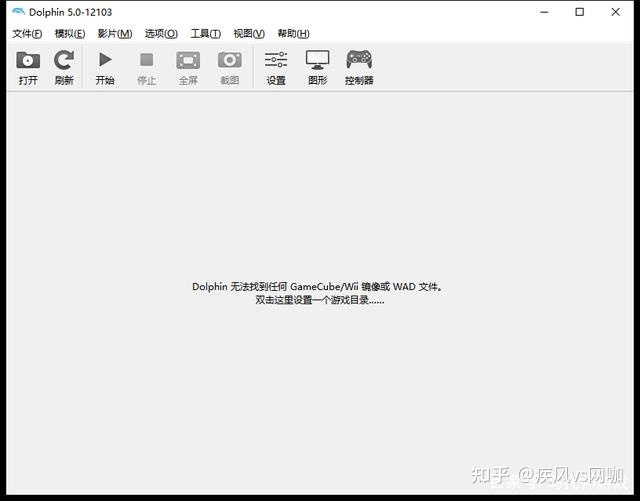The width and height of the screenshot is (640, 501).
Task: Open the 帮助(H) menu
Action: (x=293, y=33)
